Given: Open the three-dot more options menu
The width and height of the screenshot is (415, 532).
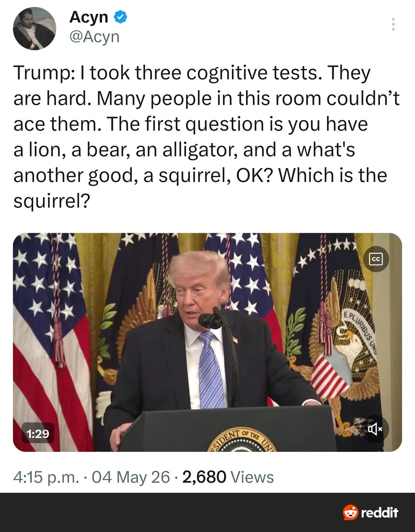Looking at the screenshot, I should tap(393, 24).
